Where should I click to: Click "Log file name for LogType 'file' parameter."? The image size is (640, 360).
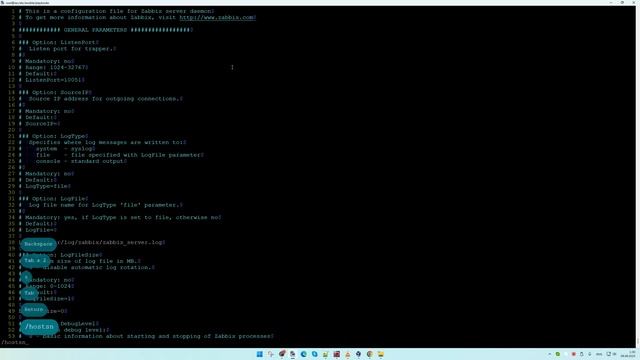point(105,205)
